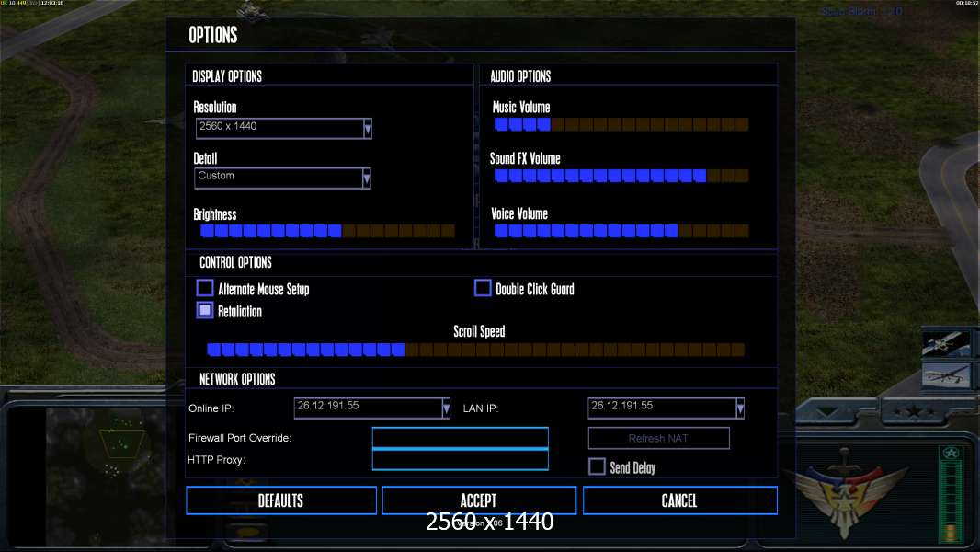Click the faction winged emblem
The height and width of the screenshot is (552, 980).
(844, 490)
